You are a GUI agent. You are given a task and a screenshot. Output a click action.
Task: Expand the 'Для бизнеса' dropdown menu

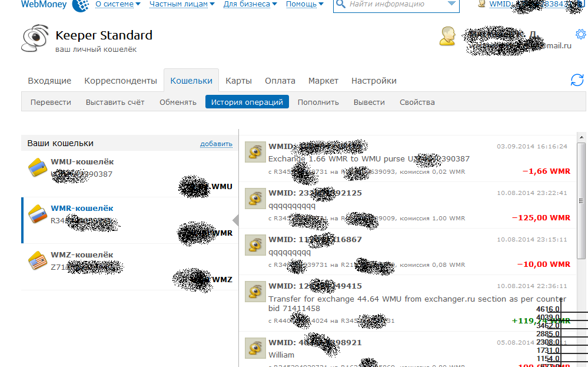250,4
